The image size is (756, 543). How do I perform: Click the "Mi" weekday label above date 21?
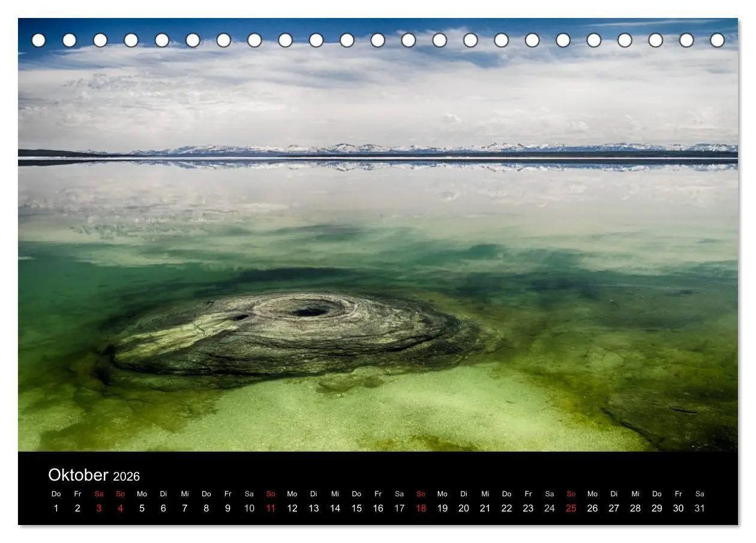click(485, 494)
